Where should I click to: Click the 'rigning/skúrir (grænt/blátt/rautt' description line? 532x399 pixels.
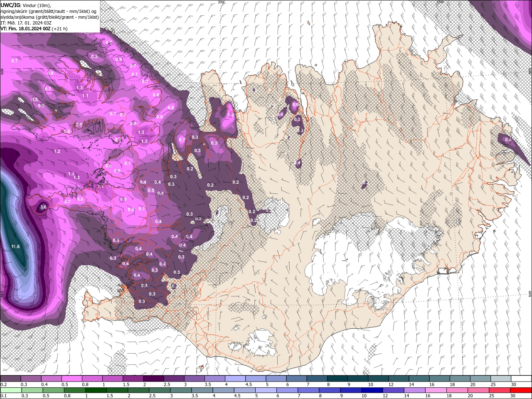[x=49, y=11]
